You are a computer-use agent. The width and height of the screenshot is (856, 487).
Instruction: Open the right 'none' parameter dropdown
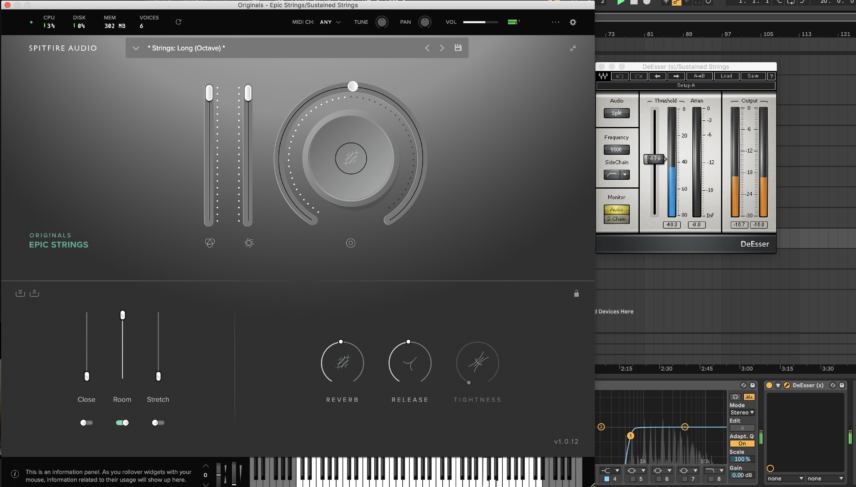click(825, 478)
